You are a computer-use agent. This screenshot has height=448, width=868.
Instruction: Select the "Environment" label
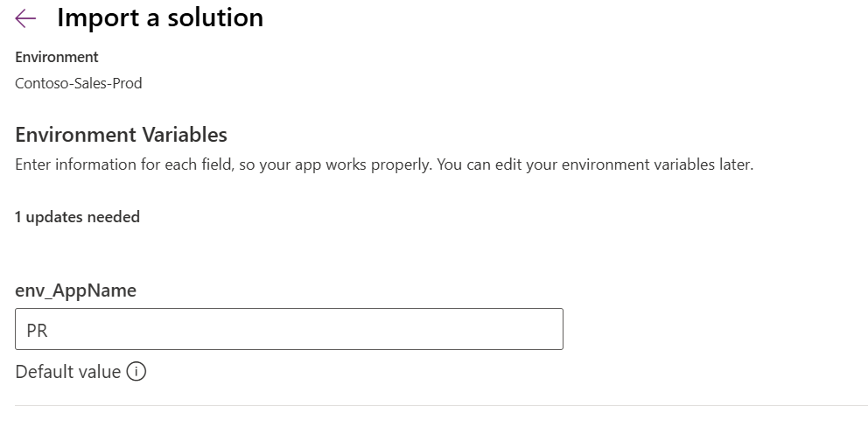tap(57, 57)
